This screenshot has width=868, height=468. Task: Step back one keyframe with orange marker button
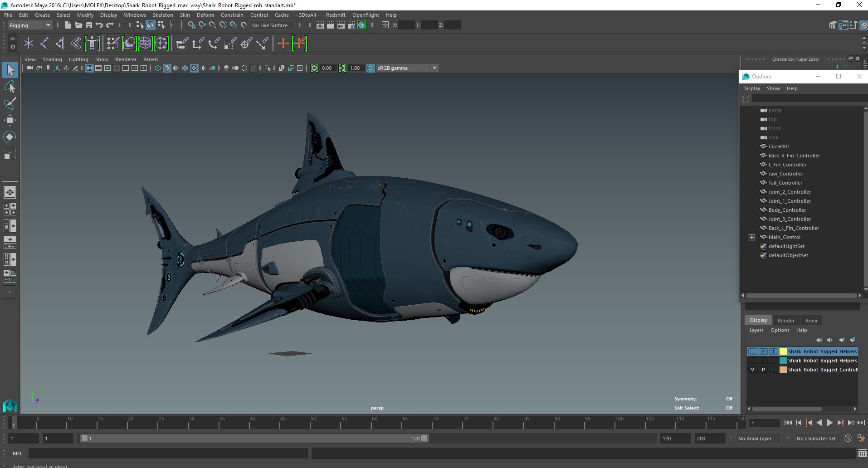pyautogui.click(x=809, y=423)
